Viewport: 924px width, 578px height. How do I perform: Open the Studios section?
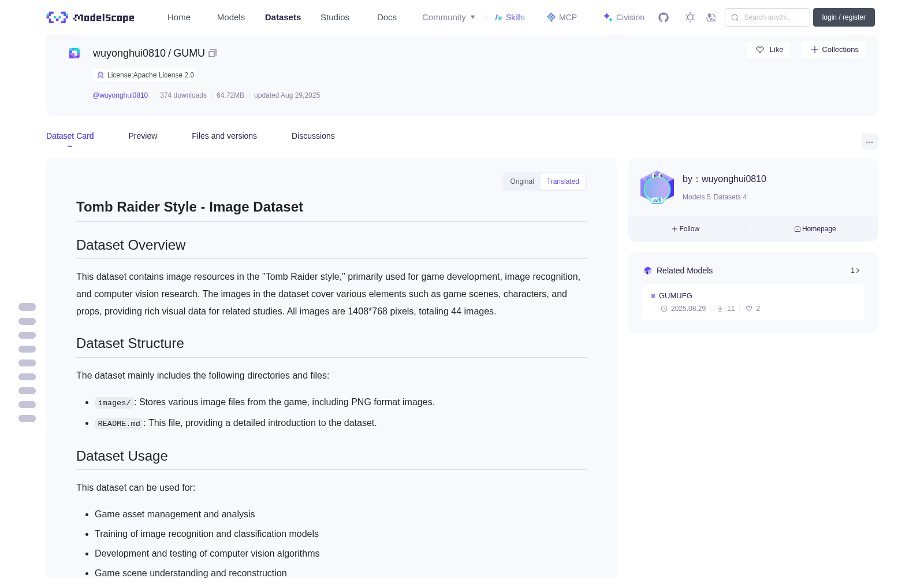(x=335, y=17)
